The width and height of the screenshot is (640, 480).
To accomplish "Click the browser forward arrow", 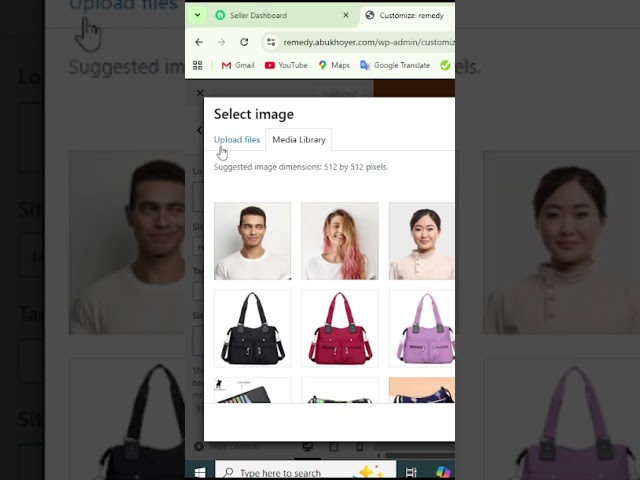I will 221,42.
